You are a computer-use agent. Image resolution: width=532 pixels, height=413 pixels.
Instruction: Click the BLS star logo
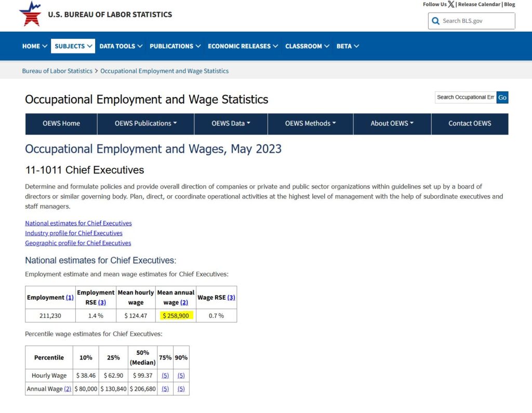pyautogui.click(x=30, y=14)
